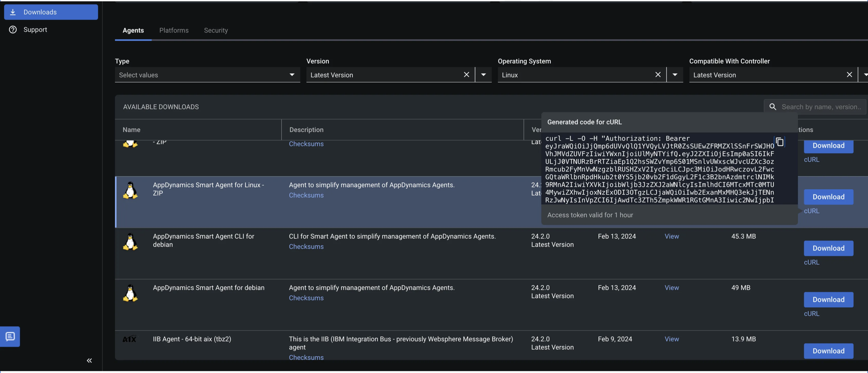Click Tux icon for Smart Agent CLI debian
The width and height of the screenshot is (868, 373).
coord(130,242)
